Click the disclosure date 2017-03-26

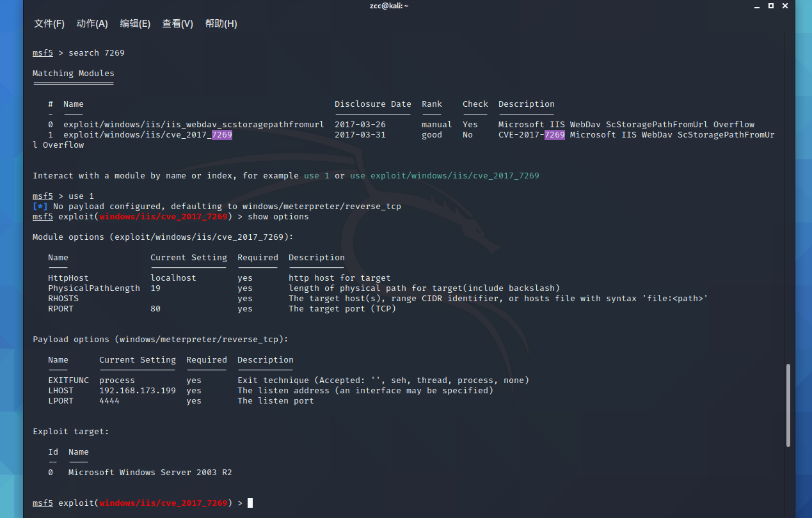(360, 125)
